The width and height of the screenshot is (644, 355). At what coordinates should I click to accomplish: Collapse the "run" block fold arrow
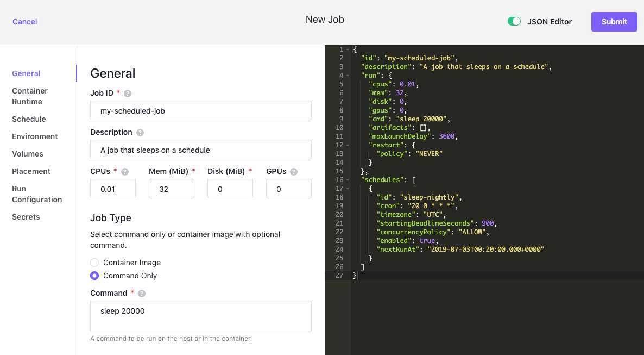pos(348,75)
